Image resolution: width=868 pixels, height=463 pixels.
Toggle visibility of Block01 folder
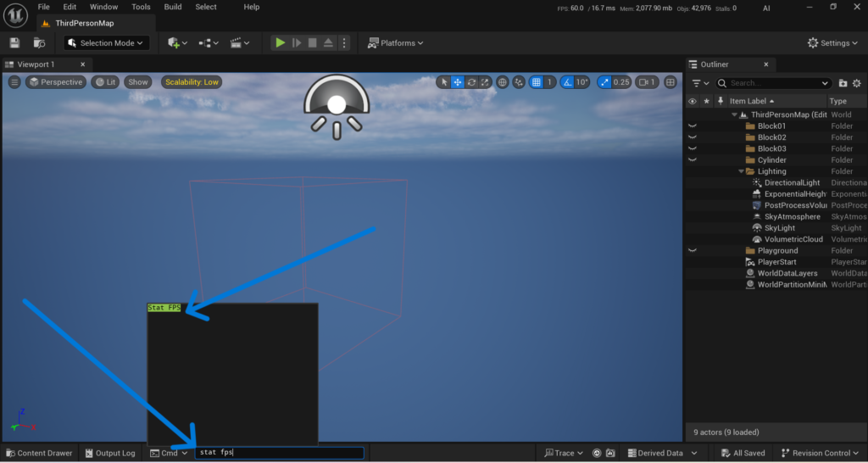(692, 126)
